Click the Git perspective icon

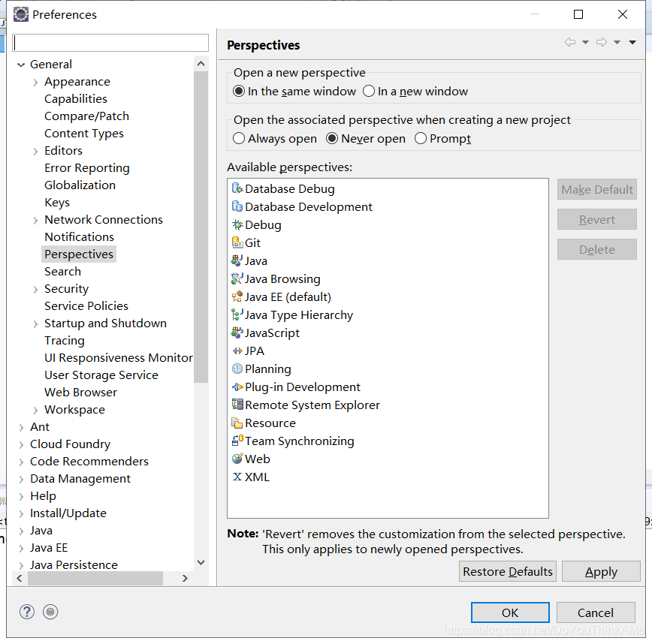pos(237,242)
